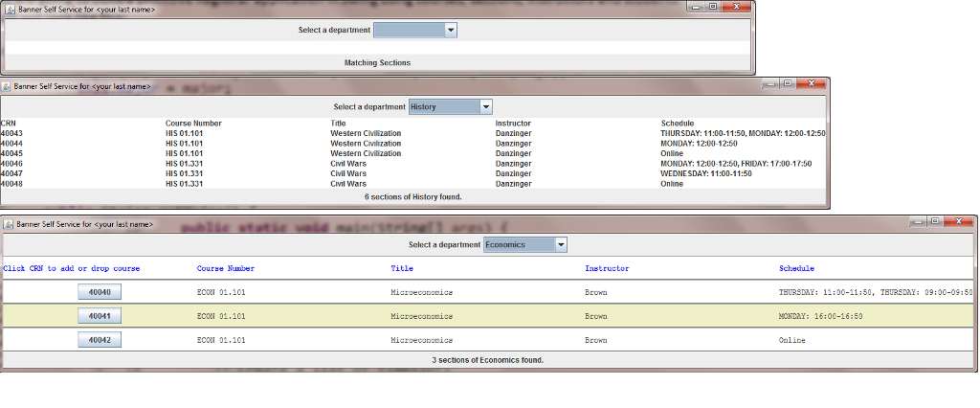The width and height of the screenshot is (980, 408).
Task: Select CRN 40046 in History list
Action: click(11, 164)
